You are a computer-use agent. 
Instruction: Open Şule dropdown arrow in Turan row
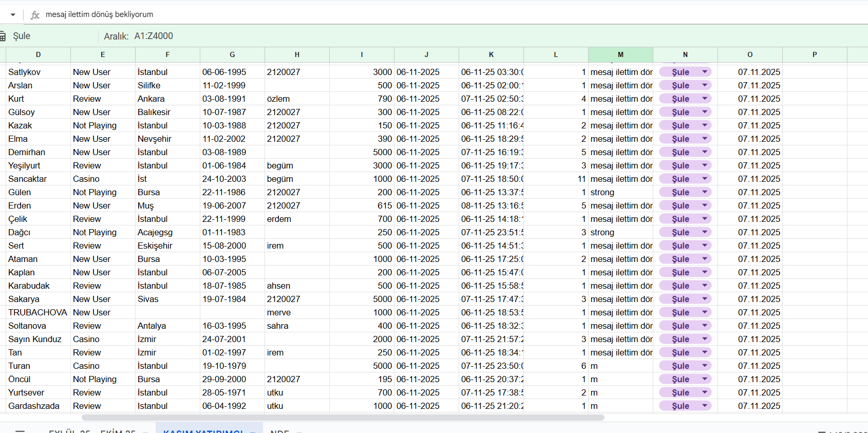[x=705, y=366]
